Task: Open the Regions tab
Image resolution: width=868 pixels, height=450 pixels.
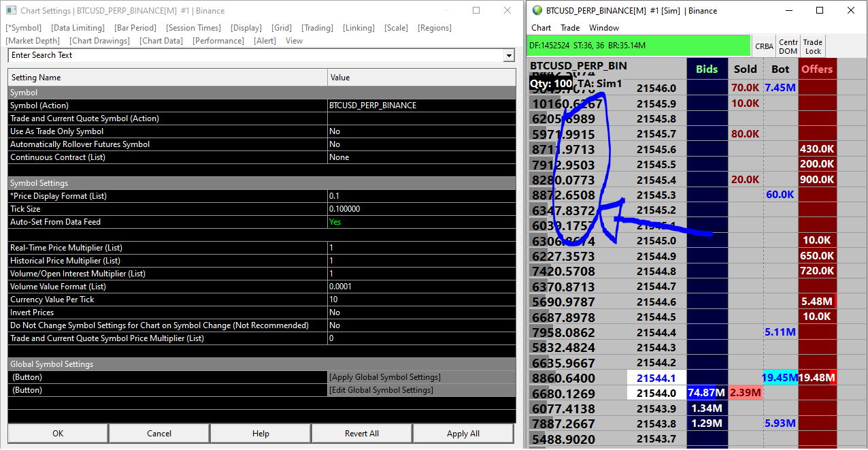Action: pos(435,28)
